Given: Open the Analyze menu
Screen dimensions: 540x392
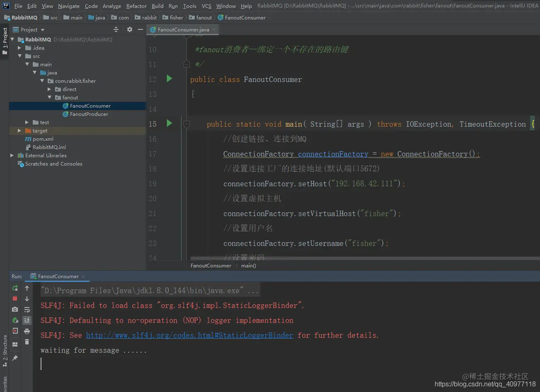Looking at the screenshot, I should [112, 6].
